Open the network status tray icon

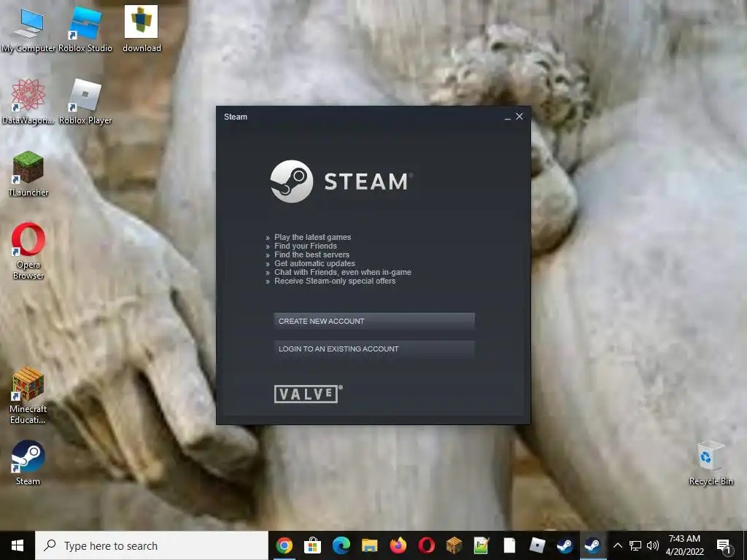pyautogui.click(x=635, y=545)
